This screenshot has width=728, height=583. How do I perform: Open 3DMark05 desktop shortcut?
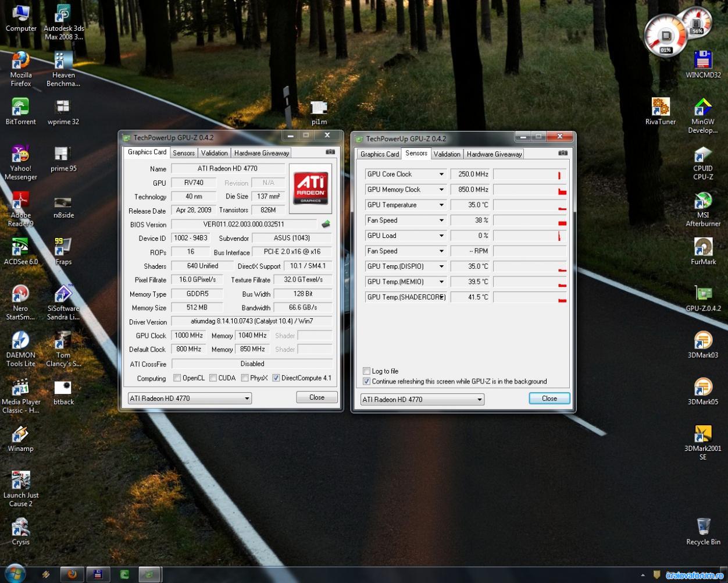703,391
